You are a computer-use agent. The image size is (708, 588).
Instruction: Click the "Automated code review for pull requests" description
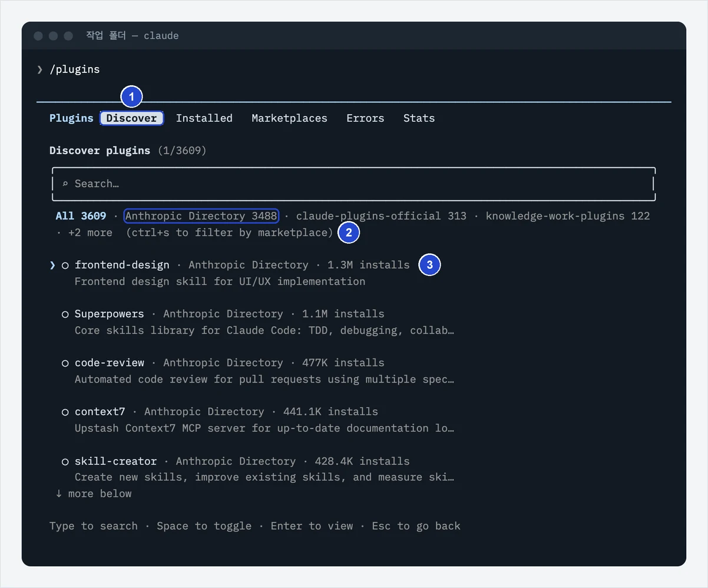tap(264, 379)
